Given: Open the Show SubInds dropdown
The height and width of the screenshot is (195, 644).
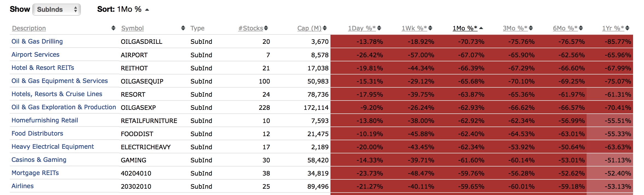Looking at the screenshot, I should pyautogui.click(x=57, y=10).
